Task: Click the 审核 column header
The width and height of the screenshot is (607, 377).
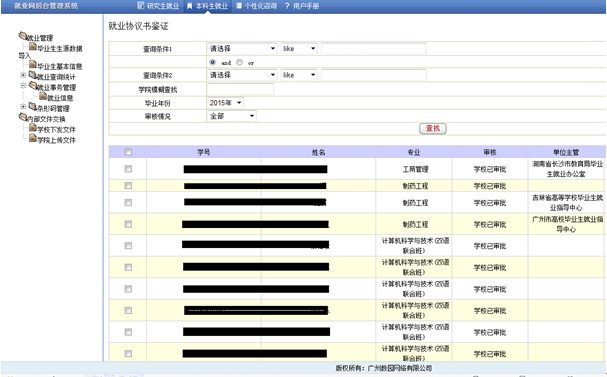Action: coord(490,152)
